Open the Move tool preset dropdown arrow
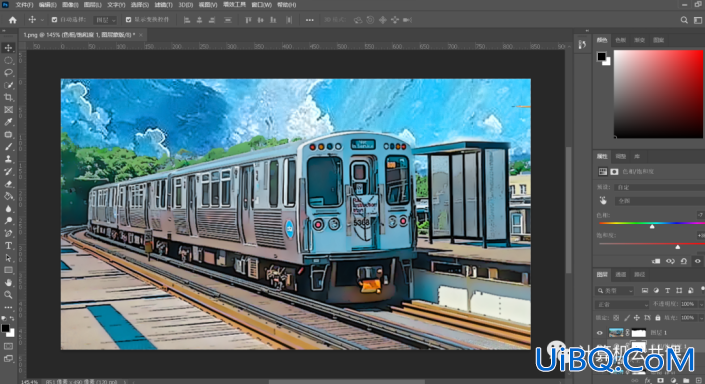The width and height of the screenshot is (705, 384). [x=42, y=20]
